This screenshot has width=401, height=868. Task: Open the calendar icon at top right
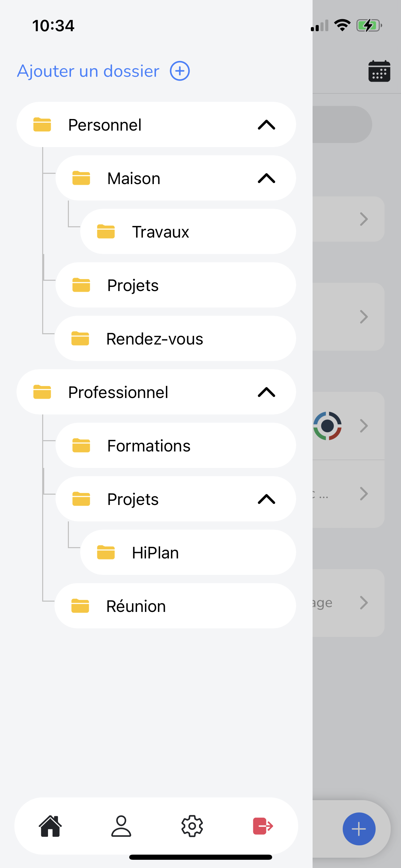(x=379, y=71)
